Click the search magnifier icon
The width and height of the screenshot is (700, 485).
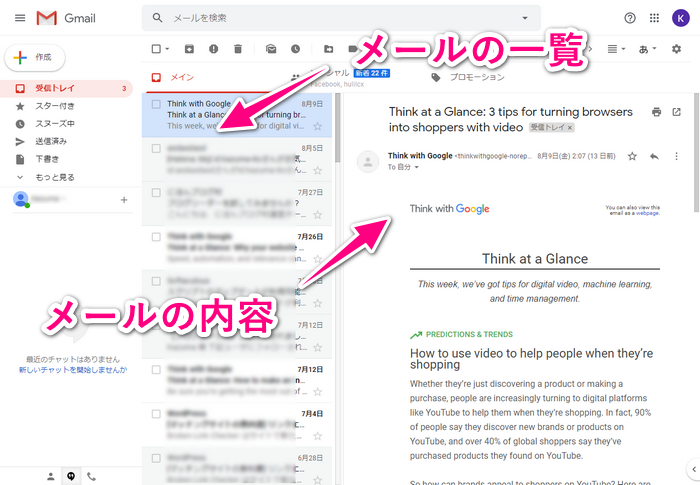coord(157,18)
